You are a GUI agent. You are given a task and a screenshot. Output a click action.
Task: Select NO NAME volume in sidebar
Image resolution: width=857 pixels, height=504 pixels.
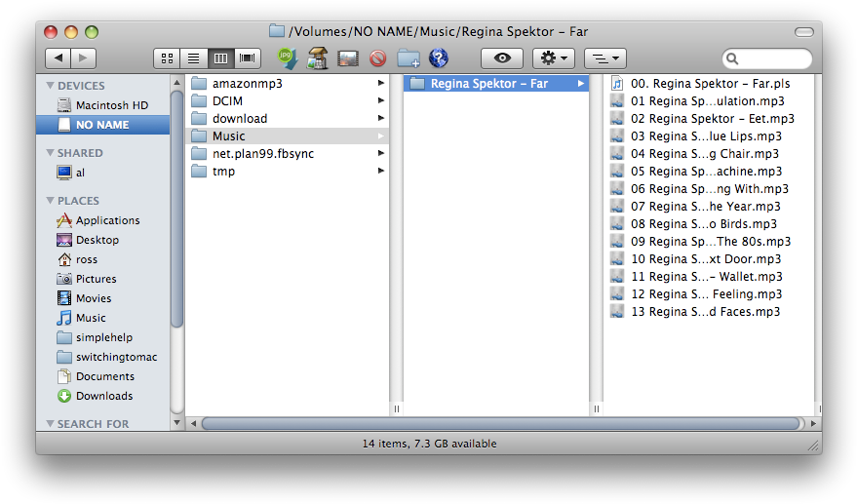pyautogui.click(x=102, y=125)
